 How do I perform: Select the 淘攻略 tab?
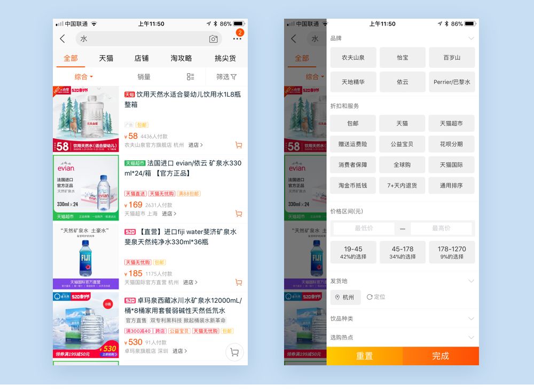181,58
